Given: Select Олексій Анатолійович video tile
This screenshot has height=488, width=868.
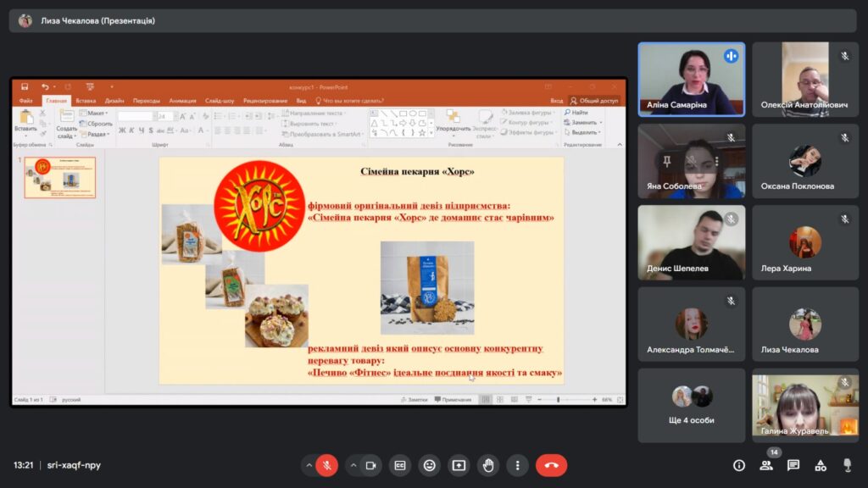Looking at the screenshot, I should pos(805,80).
